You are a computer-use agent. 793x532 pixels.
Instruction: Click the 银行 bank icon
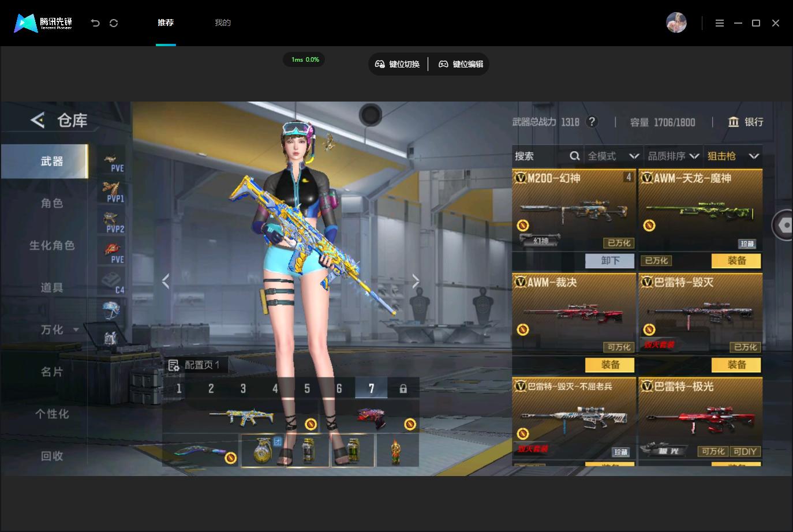[733, 122]
